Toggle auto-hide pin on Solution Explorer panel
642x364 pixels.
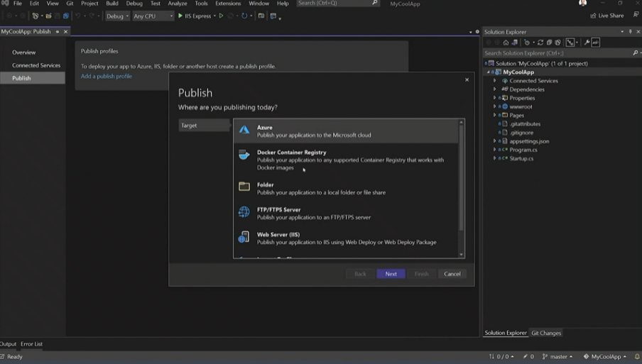[x=630, y=32]
